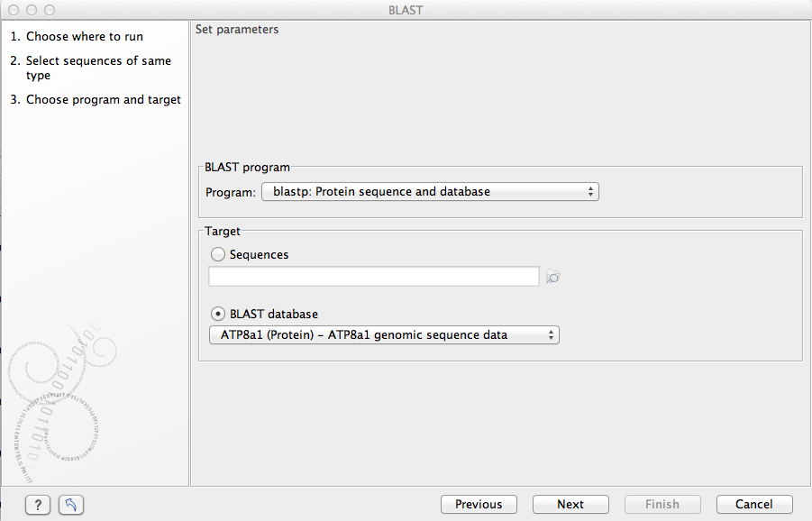Click inside the Sequences text field
This screenshot has height=521, width=812.
[373, 277]
